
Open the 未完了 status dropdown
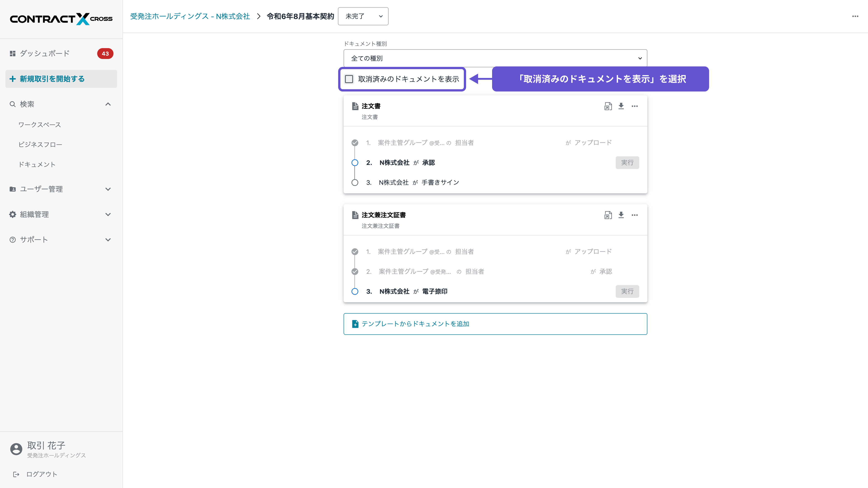tap(363, 16)
